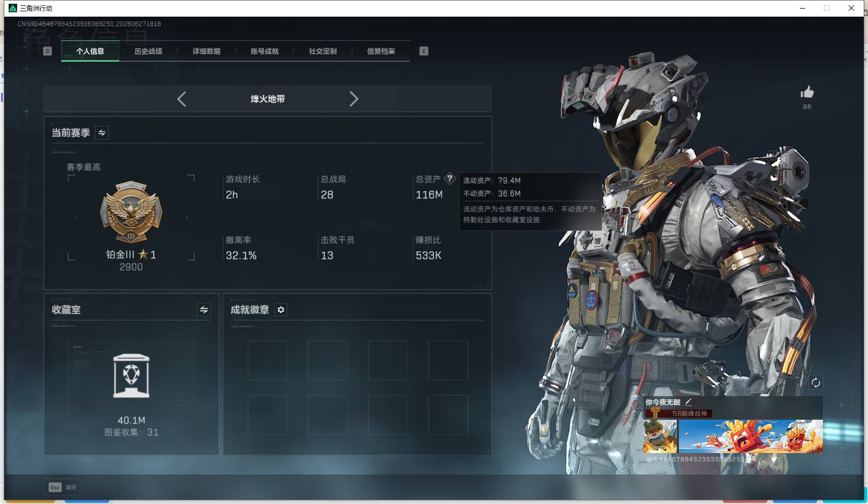The width and height of the screenshot is (868, 504).
Task: Click the 撤离率 value 32.1%
Action: click(x=241, y=255)
